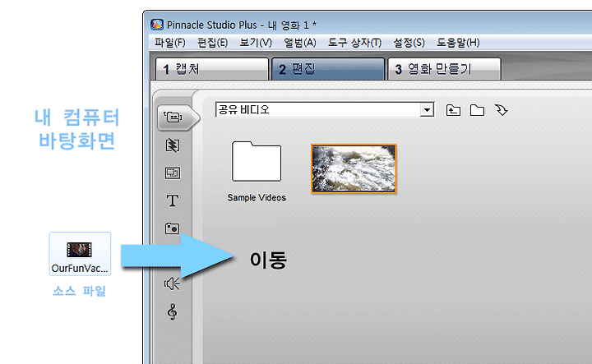
Task: Switch to the 2 편집 tab
Action: coord(328,69)
